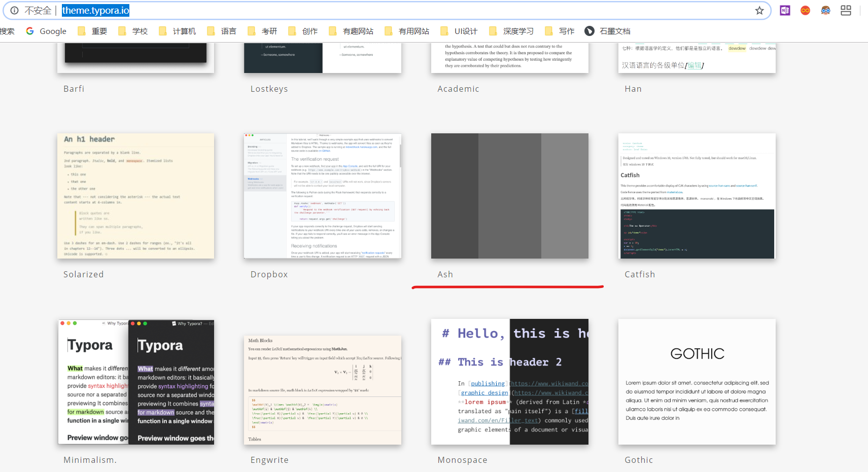This screenshot has height=472, width=868.
Task: Click the Monospace theme preview
Action: point(510,382)
